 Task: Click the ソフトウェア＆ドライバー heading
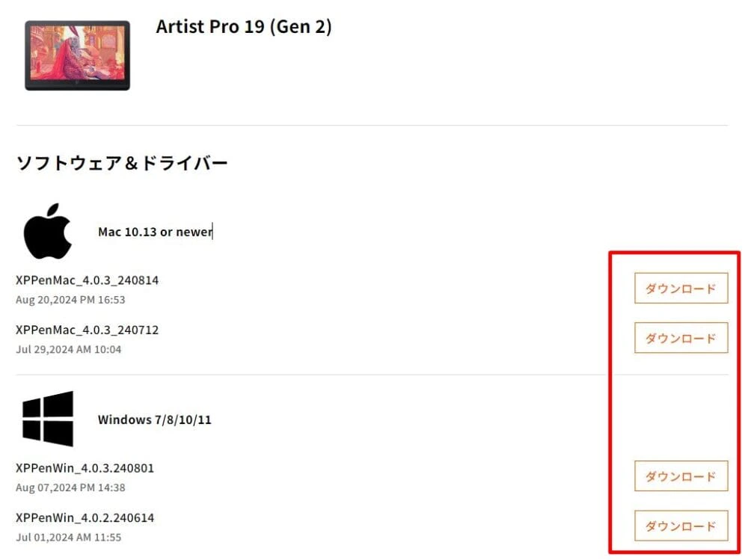(x=122, y=162)
